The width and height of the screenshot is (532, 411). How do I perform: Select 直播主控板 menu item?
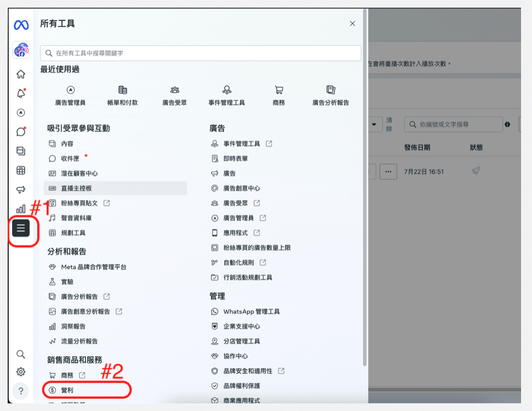click(116, 189)
